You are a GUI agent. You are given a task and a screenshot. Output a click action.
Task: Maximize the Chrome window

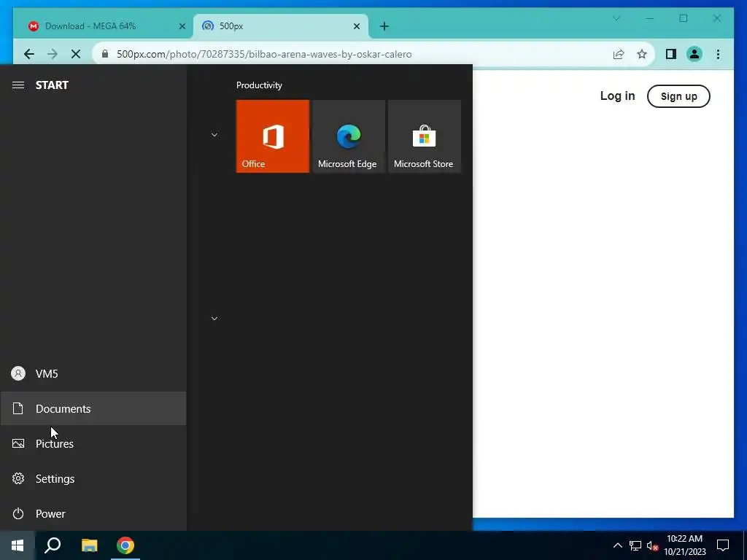tap(683, 18)
